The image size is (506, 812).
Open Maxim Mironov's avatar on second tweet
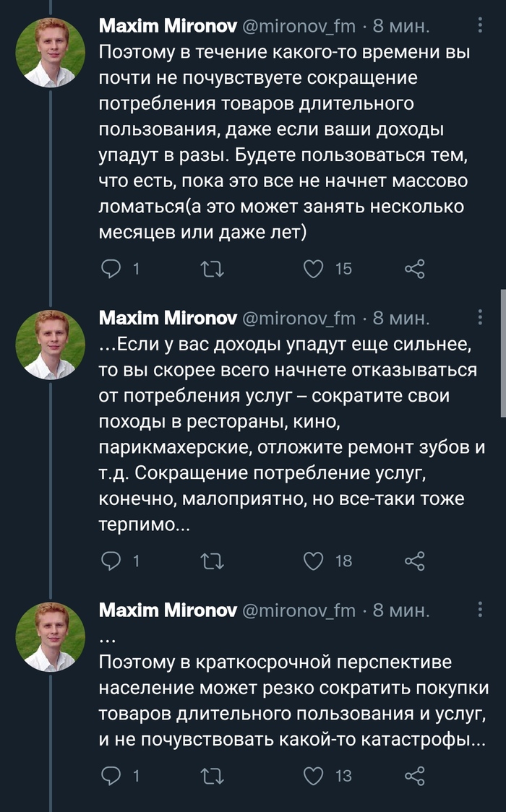(50, 345)
